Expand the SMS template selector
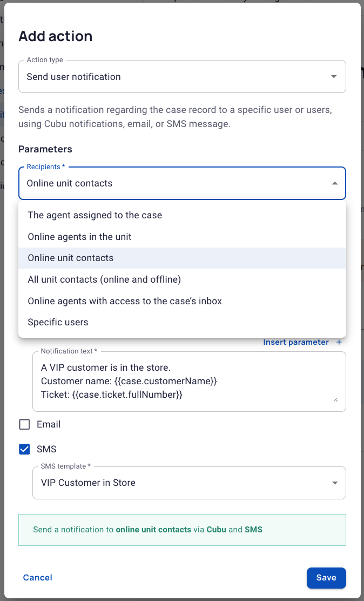This screenshot has height=601, width=364. click(189, 483)
